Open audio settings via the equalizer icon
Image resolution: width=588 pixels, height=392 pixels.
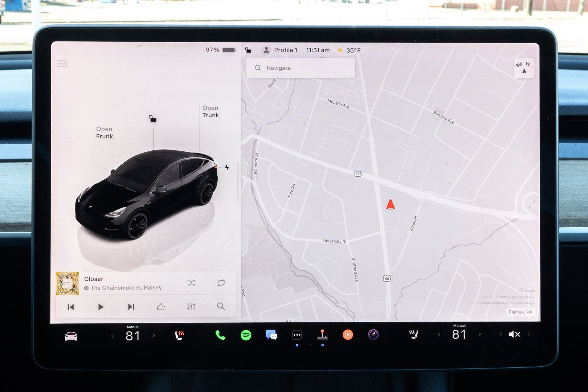(x=191, y=307)
